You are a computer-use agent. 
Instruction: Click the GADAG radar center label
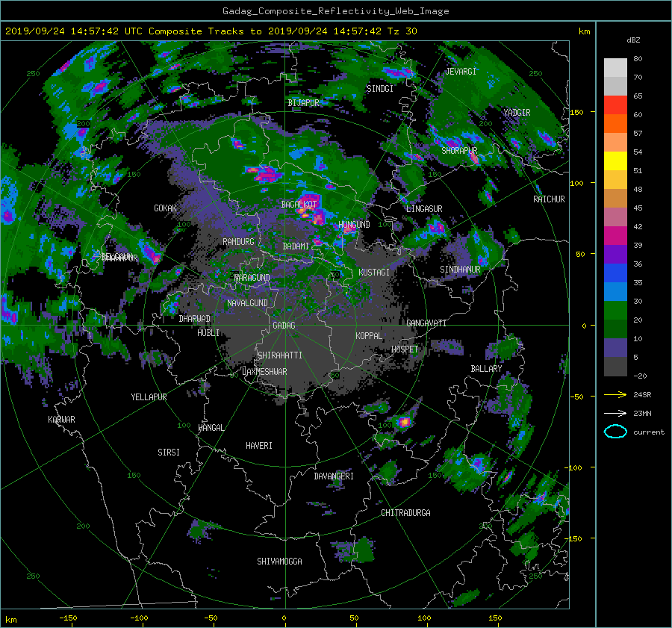(284, 326)
